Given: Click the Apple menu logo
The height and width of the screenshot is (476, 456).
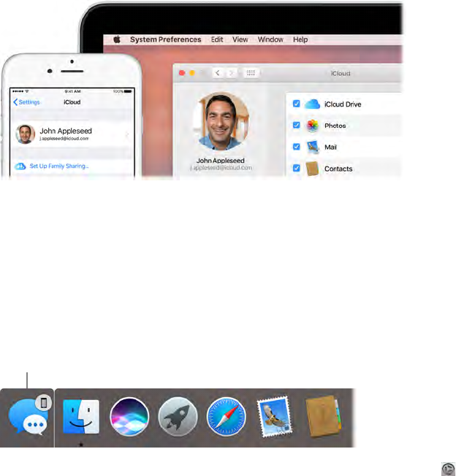Looking at the screenshot, I should click(x=117, y=39).
